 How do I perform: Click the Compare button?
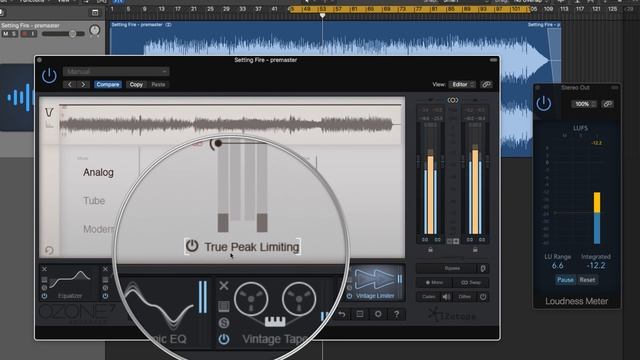coord(108,84)
